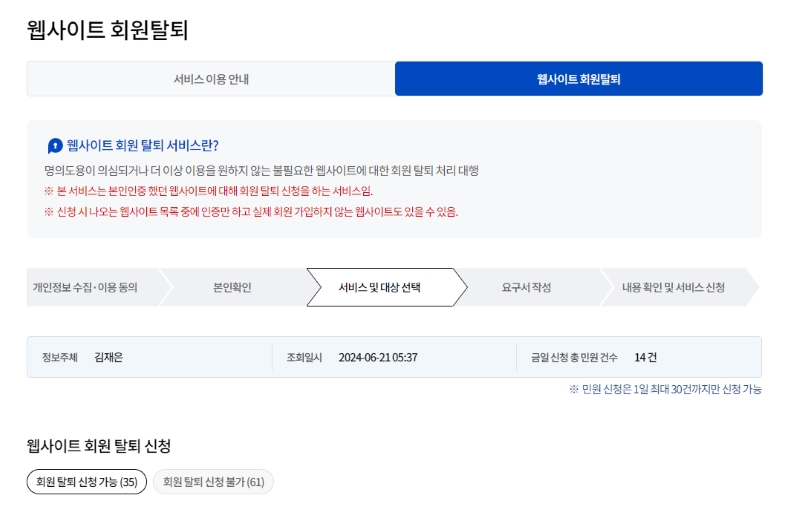The width and height of the screenshot is (800, 510).
Task: Click the 요구서 작성 step
Action: tap(527, 287)
